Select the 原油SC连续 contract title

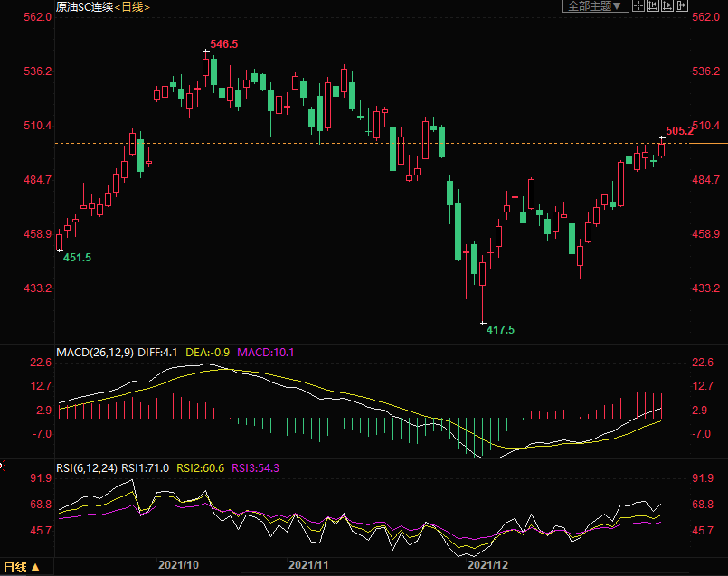coord(84,7)
